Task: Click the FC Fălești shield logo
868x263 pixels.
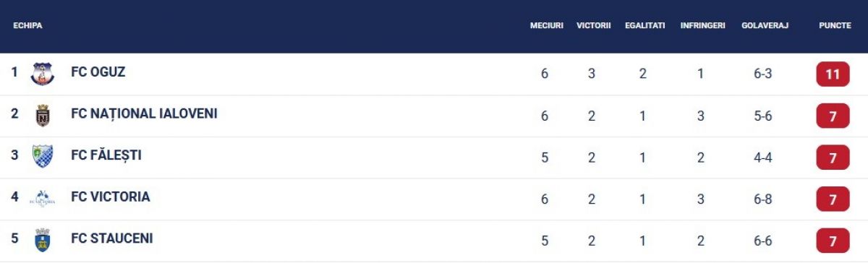Action: click(x=43, y=157)
